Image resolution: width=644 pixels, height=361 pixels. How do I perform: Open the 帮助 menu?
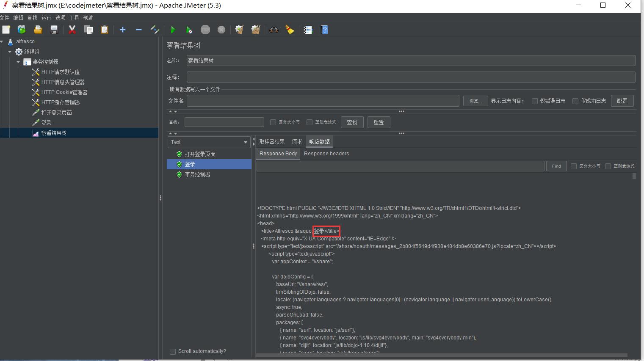point(88,18)
